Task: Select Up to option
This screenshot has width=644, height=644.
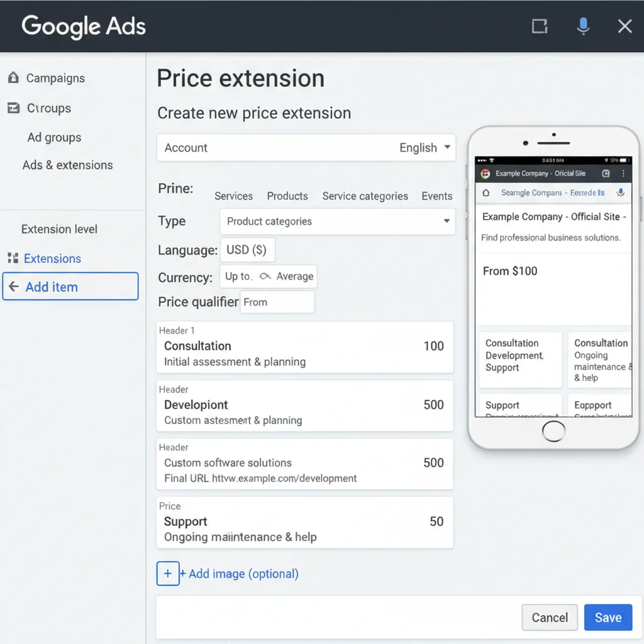Action: coord(238,276)
